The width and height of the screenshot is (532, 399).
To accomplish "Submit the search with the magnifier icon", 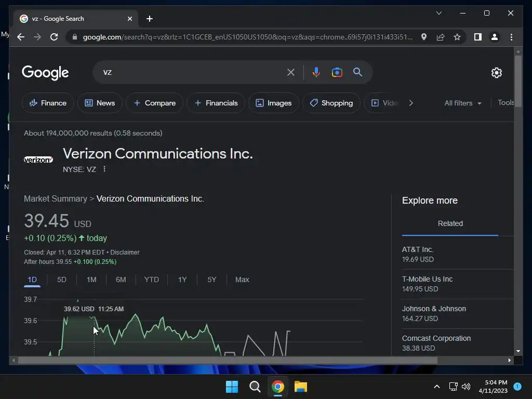I will click(x=357, y=72).
